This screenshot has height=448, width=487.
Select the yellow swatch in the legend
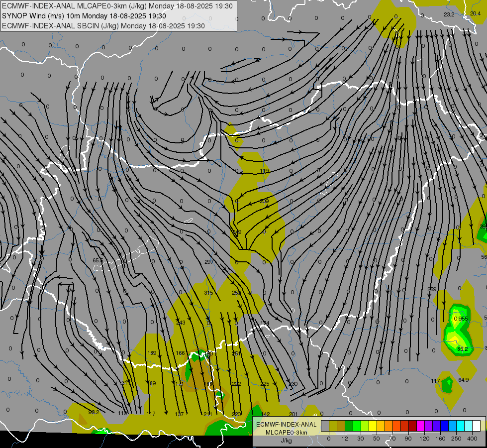coord(373,426)
